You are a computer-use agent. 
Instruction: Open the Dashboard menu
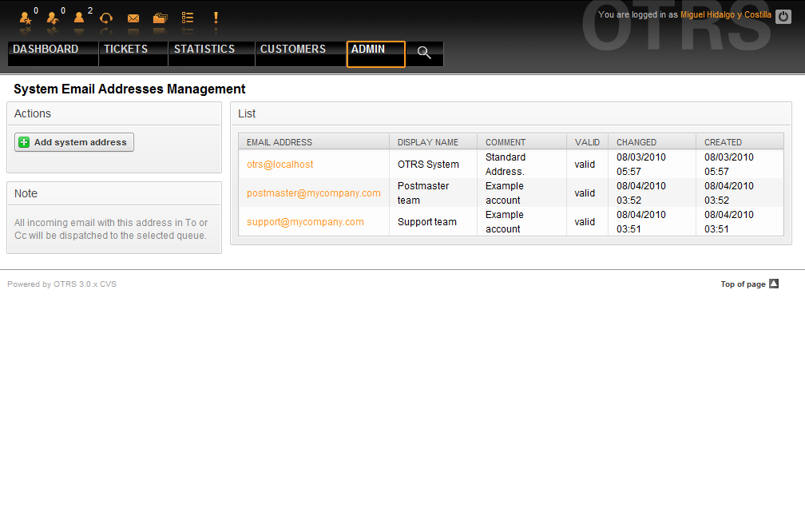point(46,50)
